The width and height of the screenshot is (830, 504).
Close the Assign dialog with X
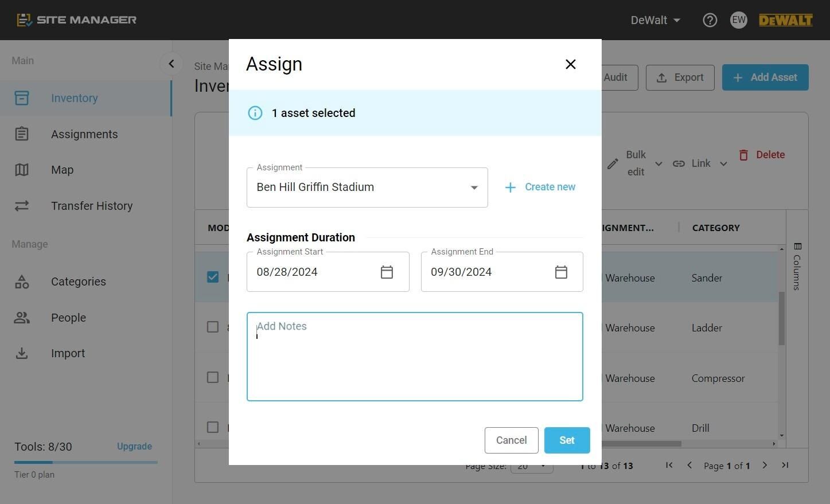570,64
